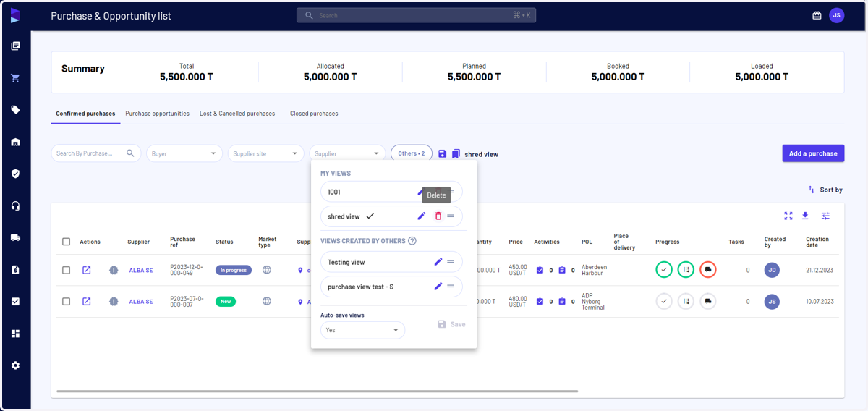
Task: Switch to Closed purchases tab
Action: (314, 114)
